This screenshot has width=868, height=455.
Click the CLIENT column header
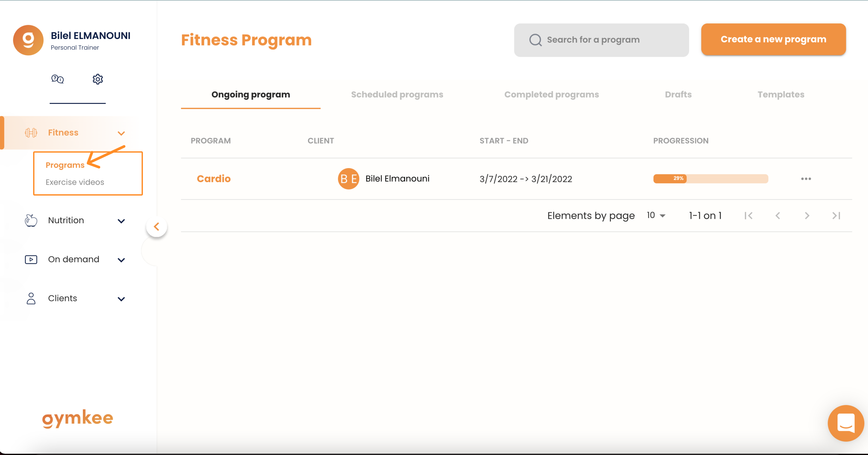[320, 141]
